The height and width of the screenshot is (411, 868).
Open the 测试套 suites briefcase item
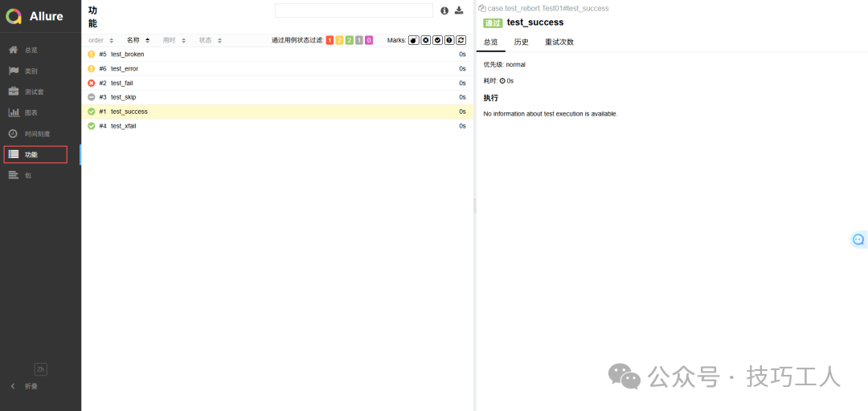40,92
